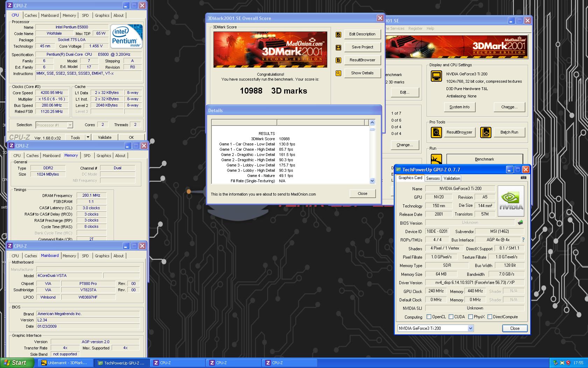Switch to the Validation tab in GPU-Z
This screenshot has width=588, height=368.
(451, 178)
